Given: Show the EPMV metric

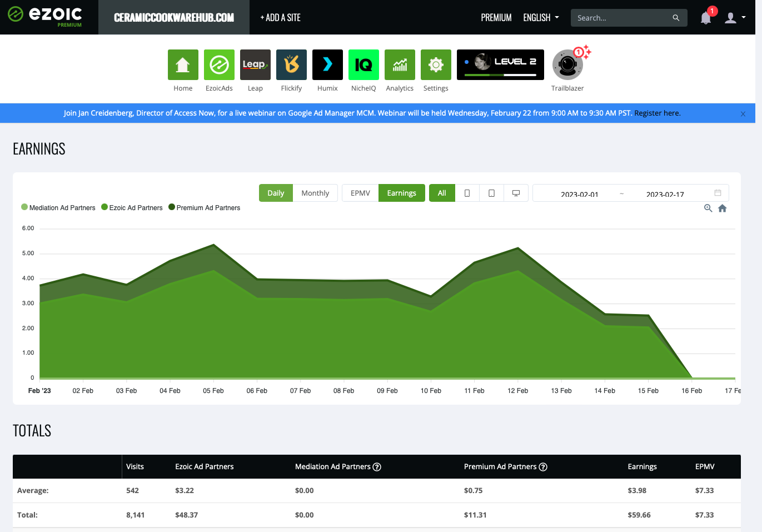Looking at the screenshot, I should tap(360, 193).
